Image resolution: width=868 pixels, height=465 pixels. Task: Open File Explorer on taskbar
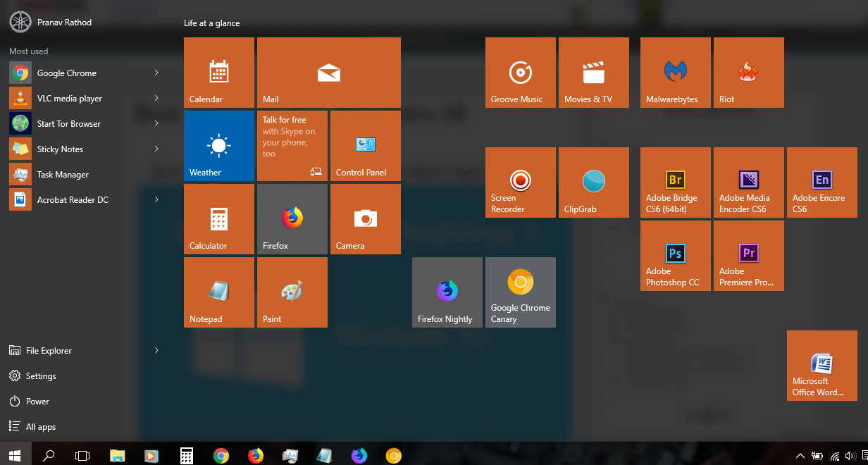coord(117,456)
